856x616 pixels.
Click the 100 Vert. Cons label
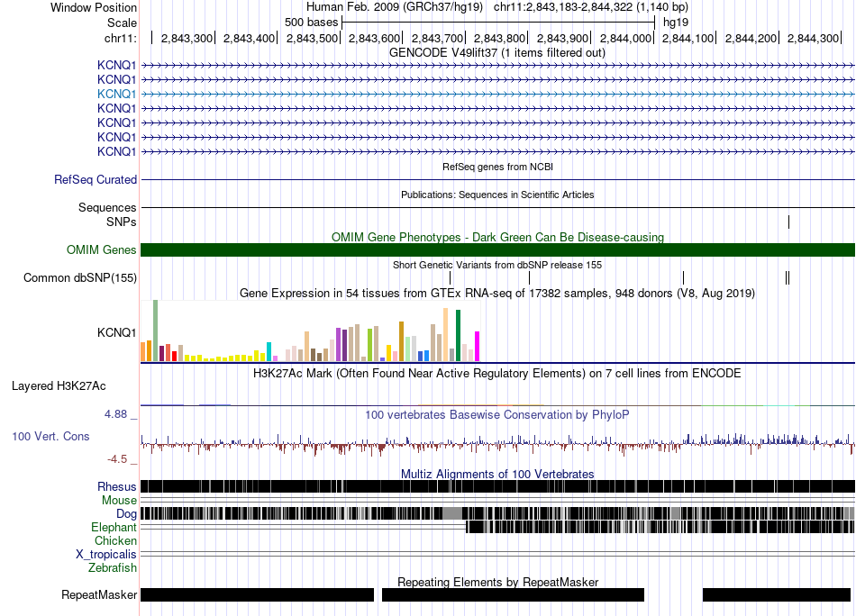(50, 437)
